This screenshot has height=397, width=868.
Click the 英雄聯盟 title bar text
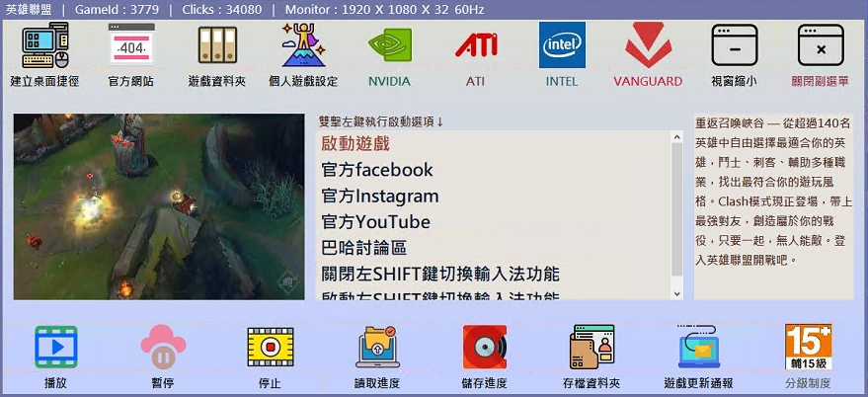[28, 10]
